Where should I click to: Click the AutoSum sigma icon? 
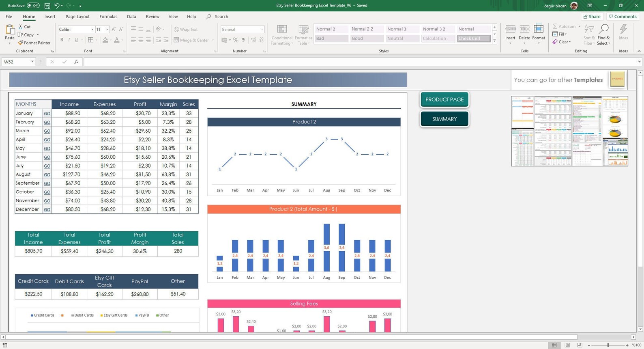(x=555, y=26)
